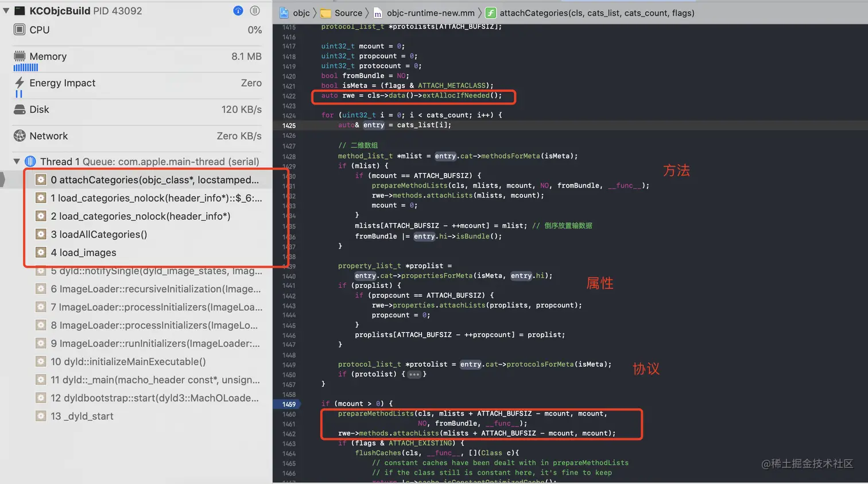The height and width of the screenshot is (484, 868).
Task: Click the CPU 0% value
Action: coord(254,30)
